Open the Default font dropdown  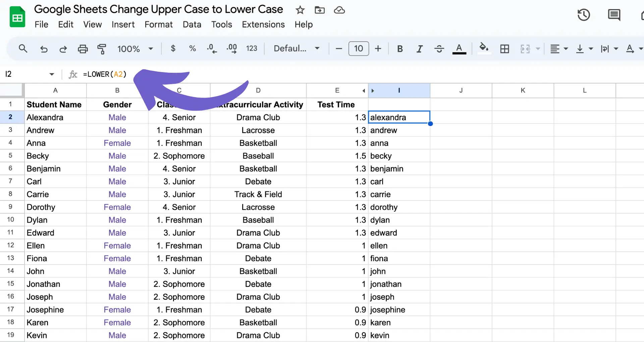[297, 49]
